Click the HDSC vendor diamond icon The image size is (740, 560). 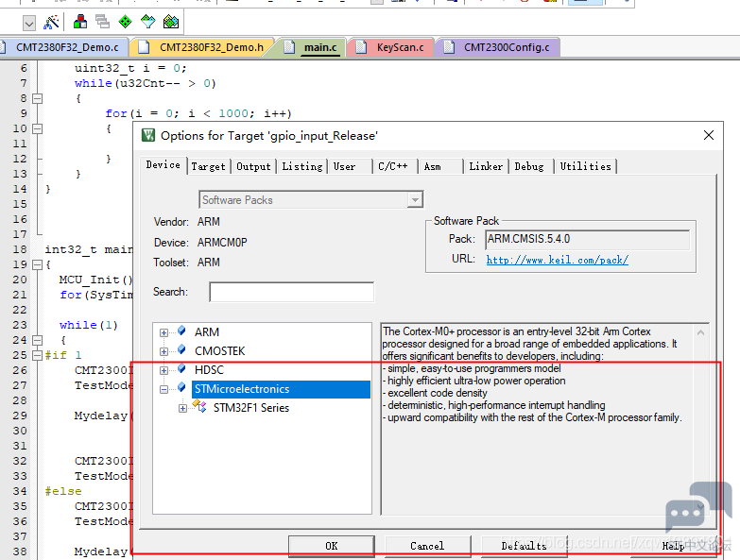tap(181, 368)
